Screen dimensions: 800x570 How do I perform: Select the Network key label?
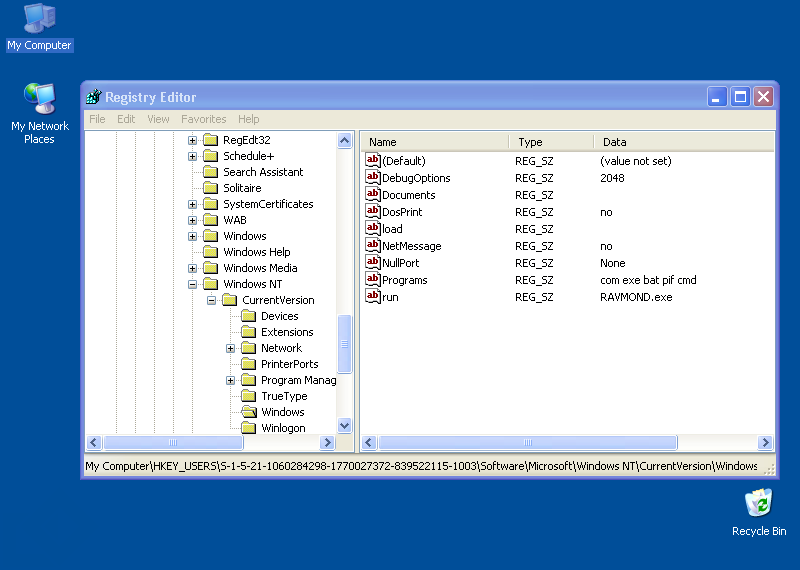tap(282, 348)
